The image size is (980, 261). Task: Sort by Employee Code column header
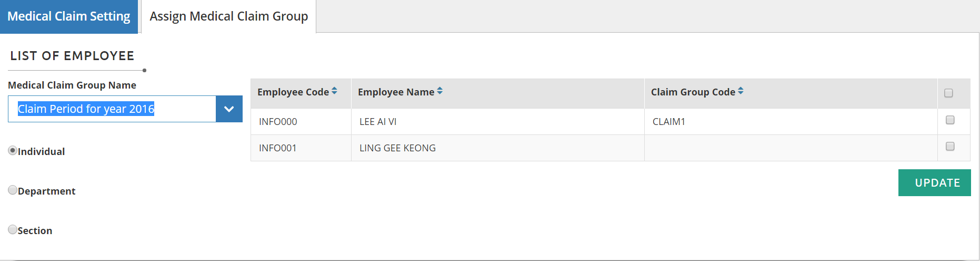tap(293, 92)
